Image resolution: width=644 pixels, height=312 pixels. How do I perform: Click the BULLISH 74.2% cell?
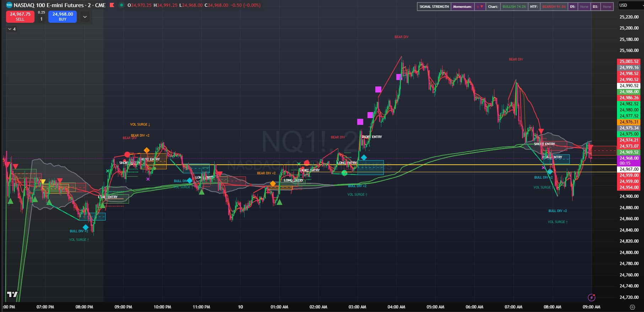coord(514,7)
